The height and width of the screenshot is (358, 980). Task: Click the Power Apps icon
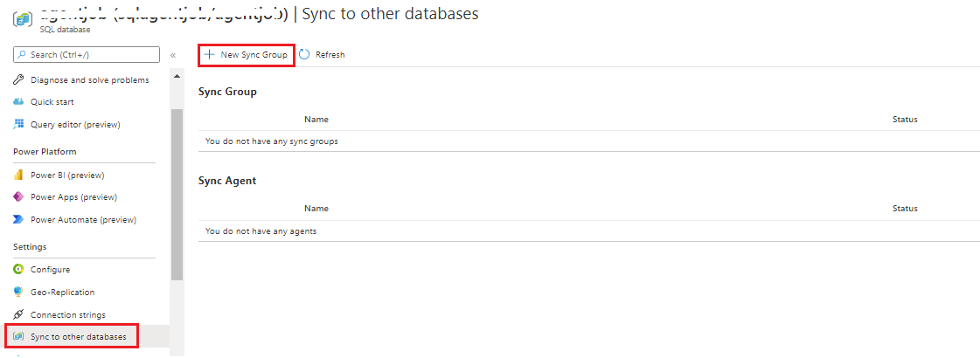18,197
